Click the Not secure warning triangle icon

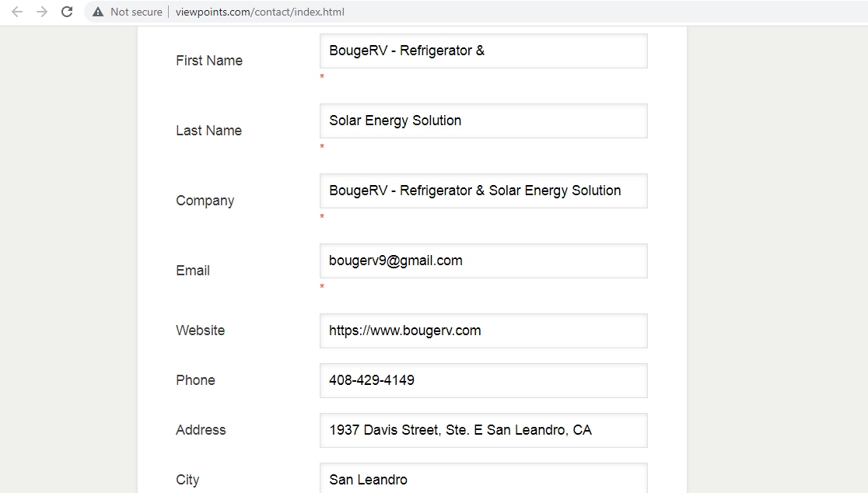tap(98, 12)
